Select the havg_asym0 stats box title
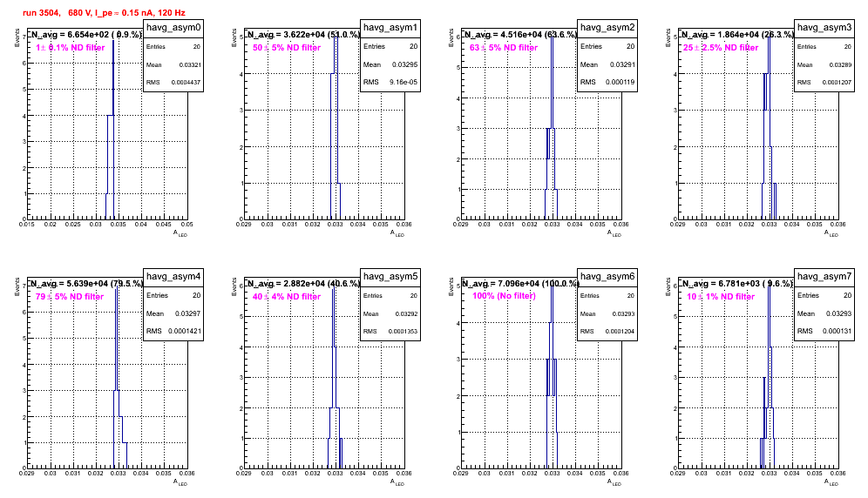The width and height of the screenshot is (868, 498). pos(173,28)
